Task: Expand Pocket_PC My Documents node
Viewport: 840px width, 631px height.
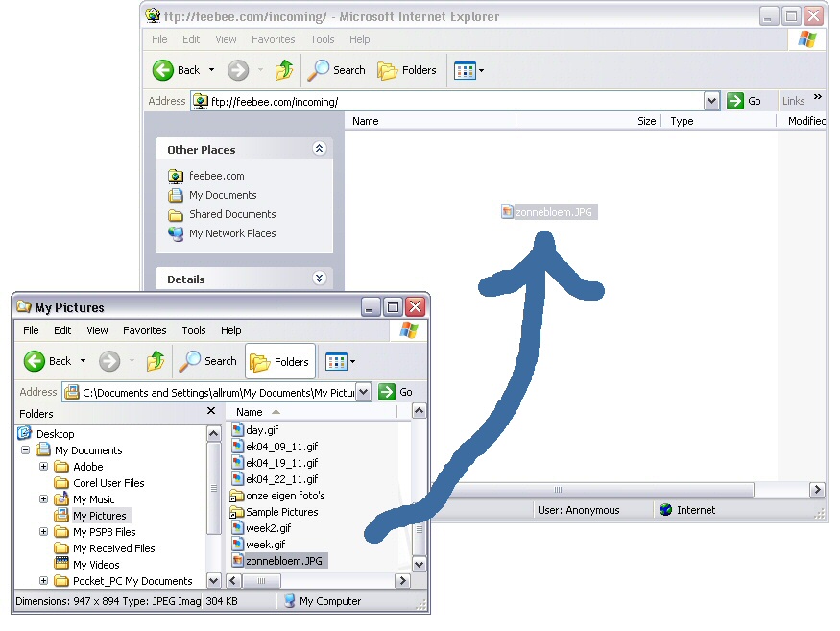Action: tap(44, 581)
